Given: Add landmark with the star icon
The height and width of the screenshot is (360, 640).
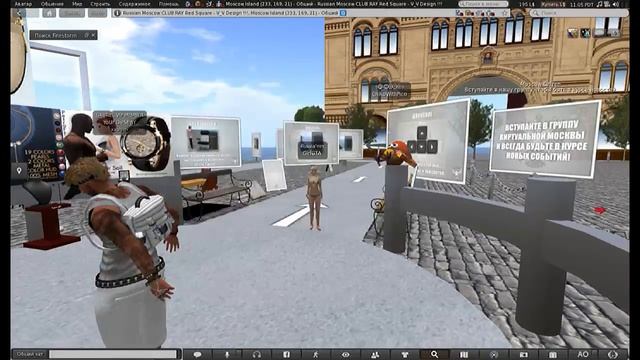Looking at the screenshot, I should [x=505, y=13].
